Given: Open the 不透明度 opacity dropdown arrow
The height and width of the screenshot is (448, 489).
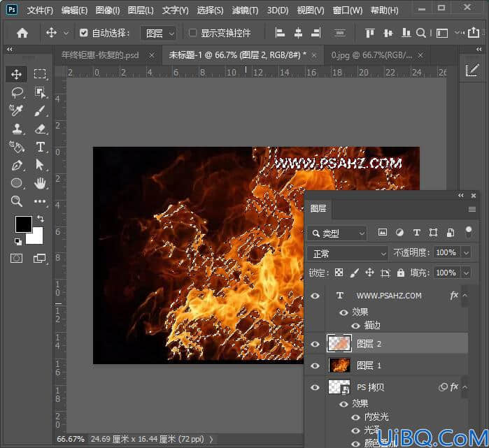Looking at the screenshot, I should (x=466, y=253).
